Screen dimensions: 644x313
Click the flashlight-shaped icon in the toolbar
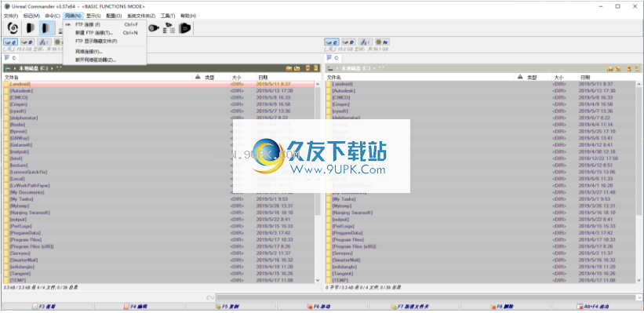[154, 28]
